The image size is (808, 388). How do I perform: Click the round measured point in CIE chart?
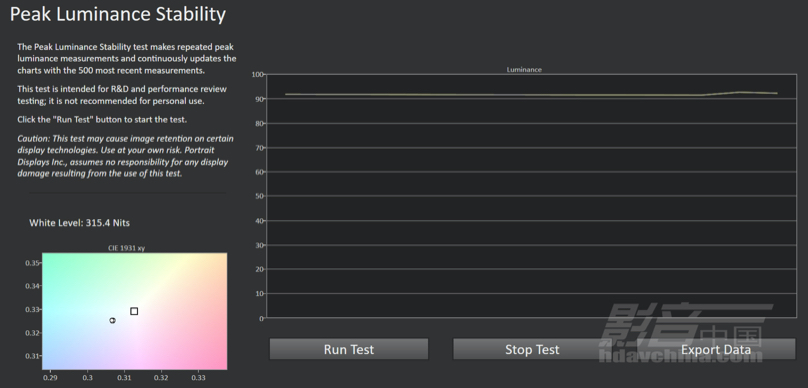112,320
